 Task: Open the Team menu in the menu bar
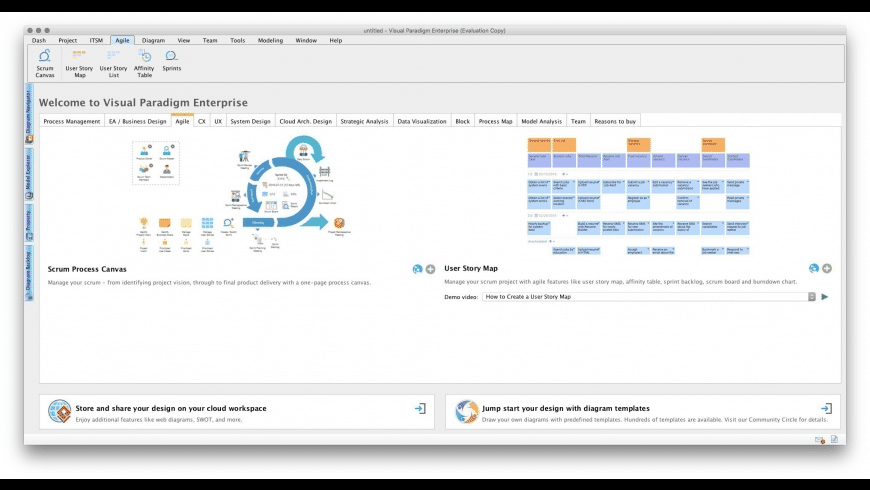click(210, 41)
